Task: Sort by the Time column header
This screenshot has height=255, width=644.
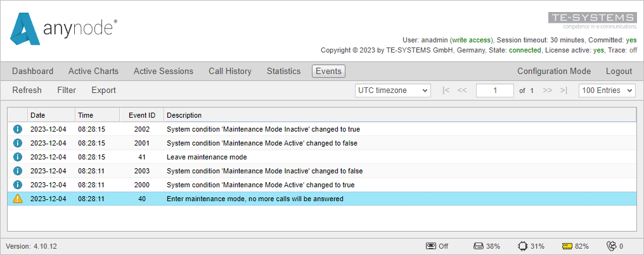Action: pyautogui.click(x=98, y=115)
